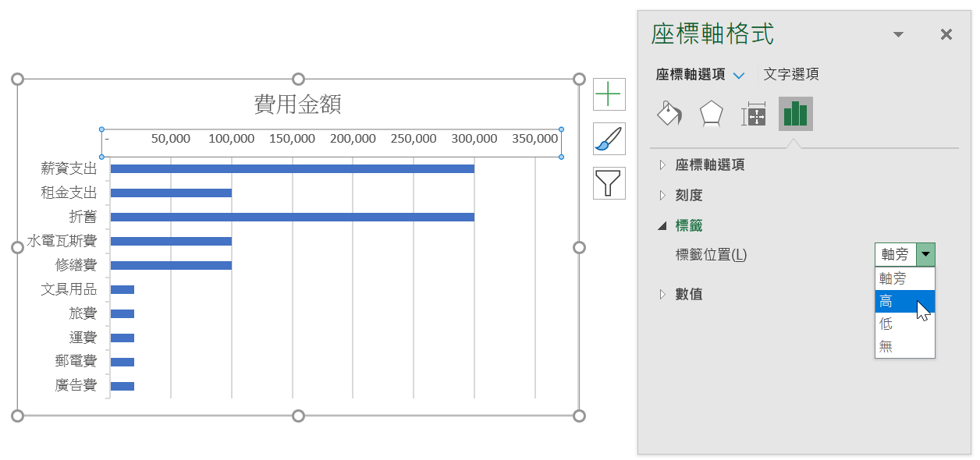Viewport: 980px width, 460px height.
Task: Click the 100,000 axis value label
Action: [x=232, y=139]
